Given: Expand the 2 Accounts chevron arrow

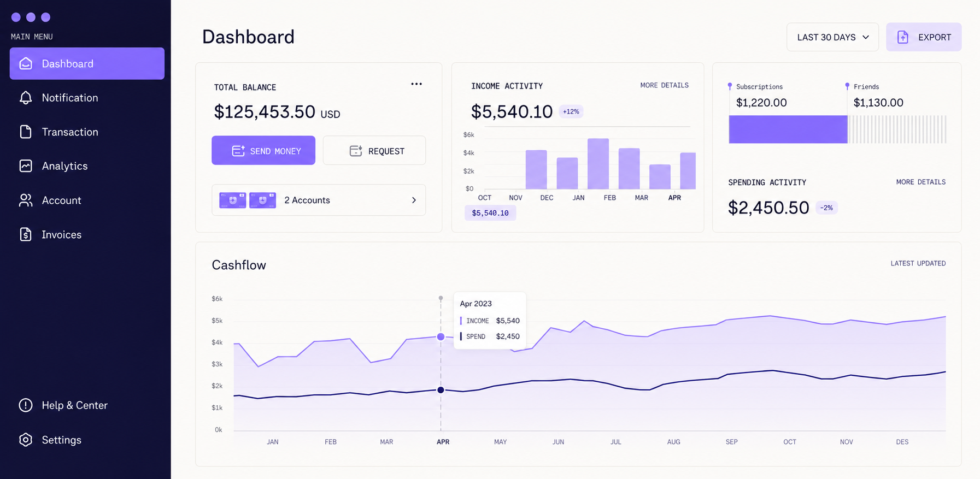Looking at the screenshot, I should coord(414,200).
